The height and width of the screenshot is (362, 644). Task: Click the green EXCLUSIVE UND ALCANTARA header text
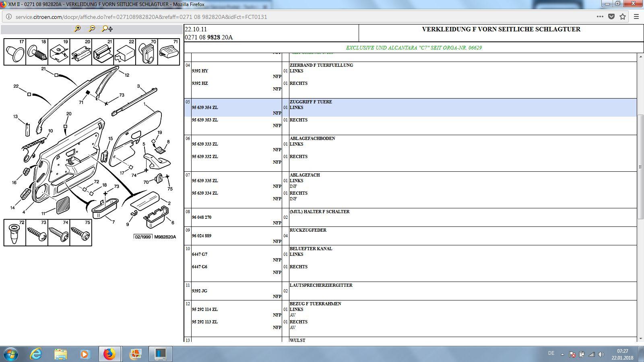[414, 47]
